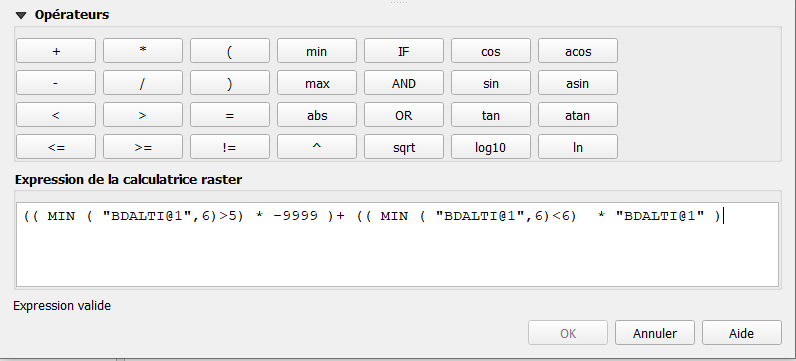Image resolution: width=796 pixels, height=361 pixels.
Task: Insert the sqrt function
Action: point(404,147)
